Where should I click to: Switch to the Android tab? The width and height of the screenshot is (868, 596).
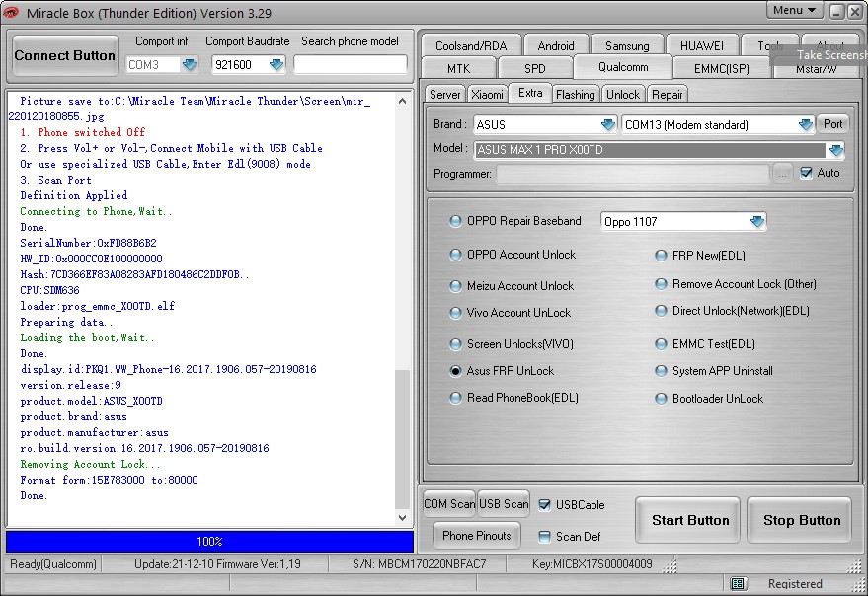(x=556, y=45)
